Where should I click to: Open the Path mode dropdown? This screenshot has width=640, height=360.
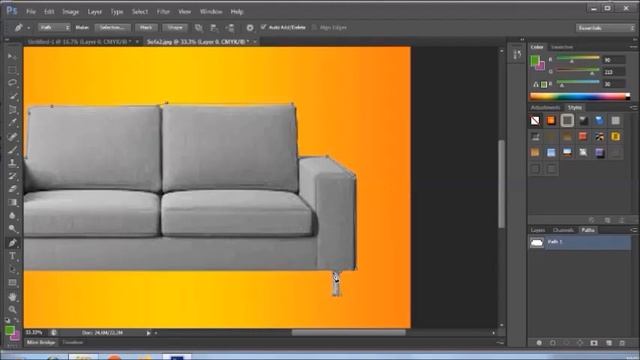54,27
